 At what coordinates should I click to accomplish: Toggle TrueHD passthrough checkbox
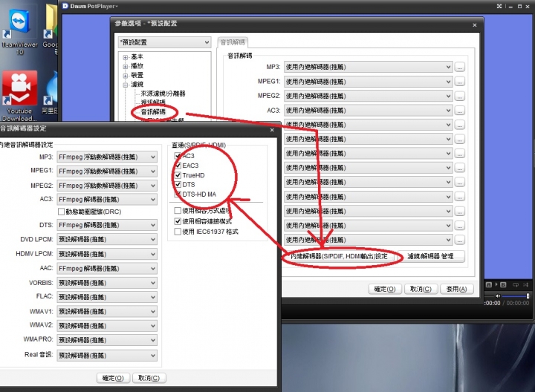178,175
